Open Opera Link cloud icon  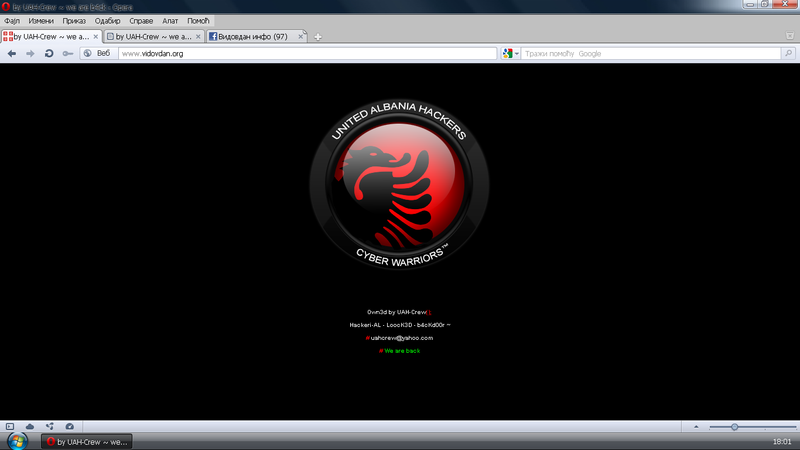click(x=30, y=427)
